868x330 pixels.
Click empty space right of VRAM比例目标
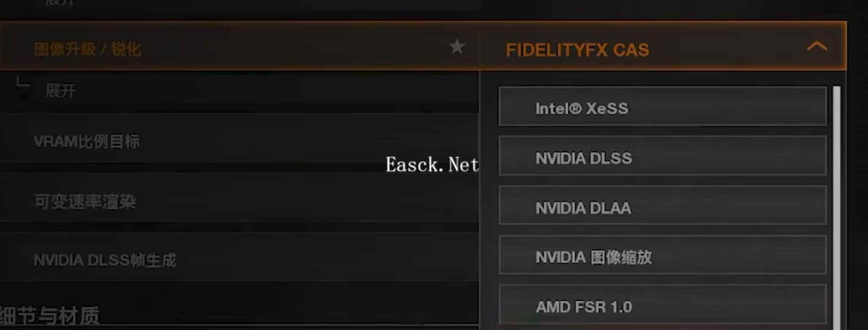click(x=311, y=142)
